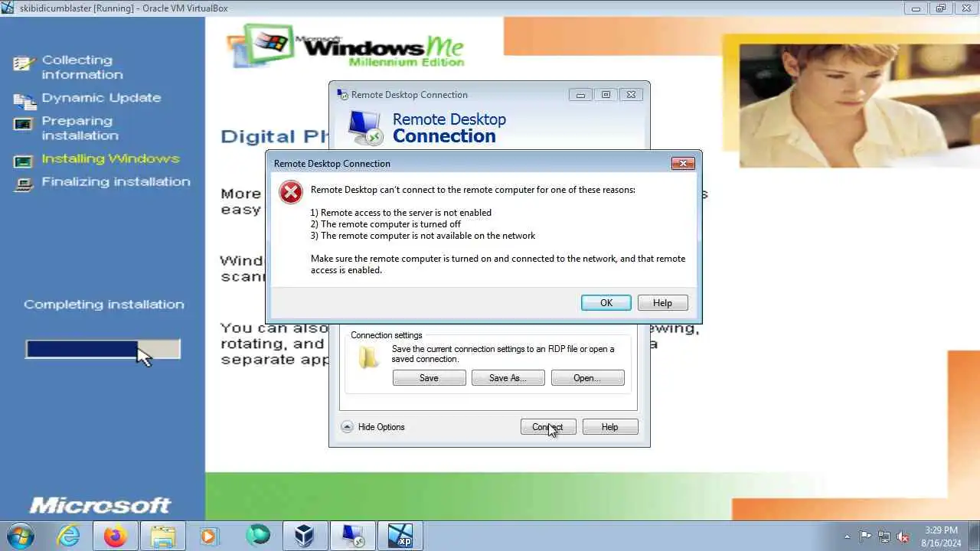This screenshot has height=551, width=980.
Task: Click the Collecting information step icon
Action: point(24,64)
